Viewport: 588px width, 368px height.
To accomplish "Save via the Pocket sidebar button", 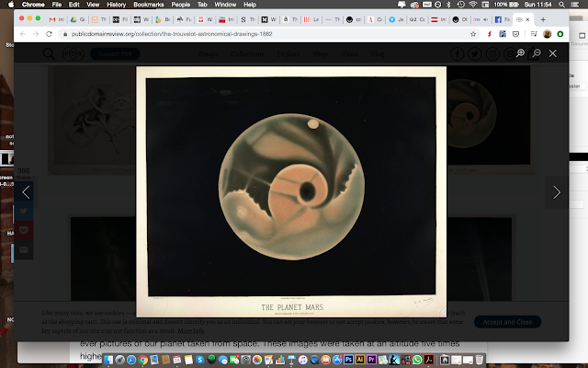I will click(24, 230).
